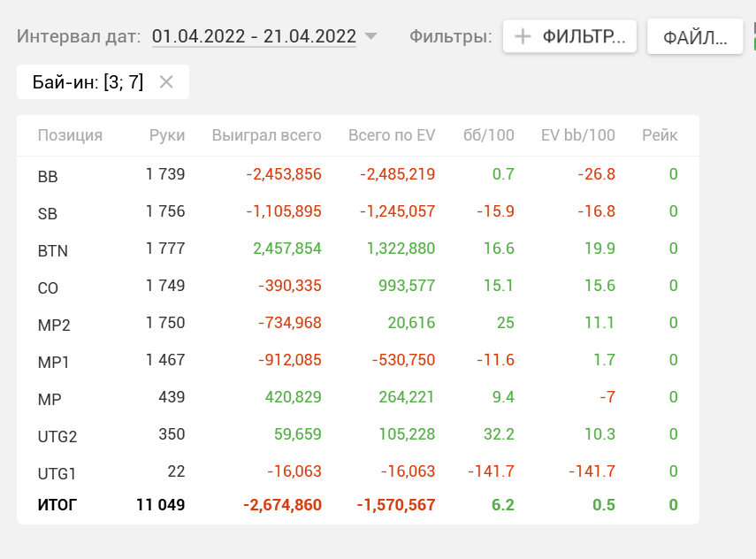756x559 pixels.
Task: Click the Рейк column header
Action: [x=660, y=135]
